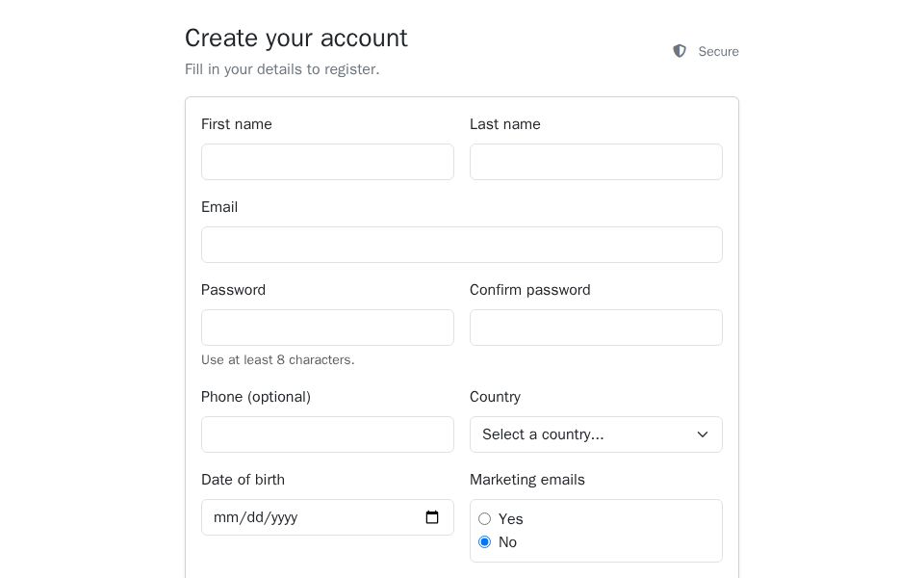Click the Use at least 8 characters hint

(278, 359)
